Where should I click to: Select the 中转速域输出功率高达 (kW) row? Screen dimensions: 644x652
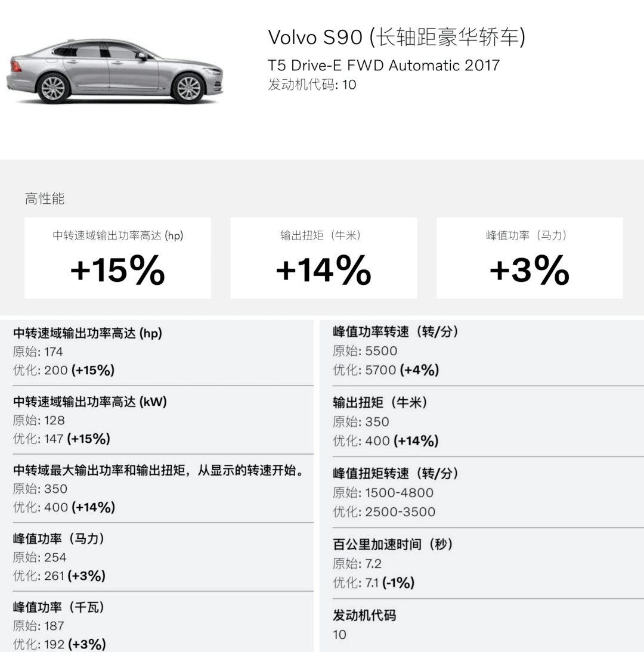[x=163, y=420]
